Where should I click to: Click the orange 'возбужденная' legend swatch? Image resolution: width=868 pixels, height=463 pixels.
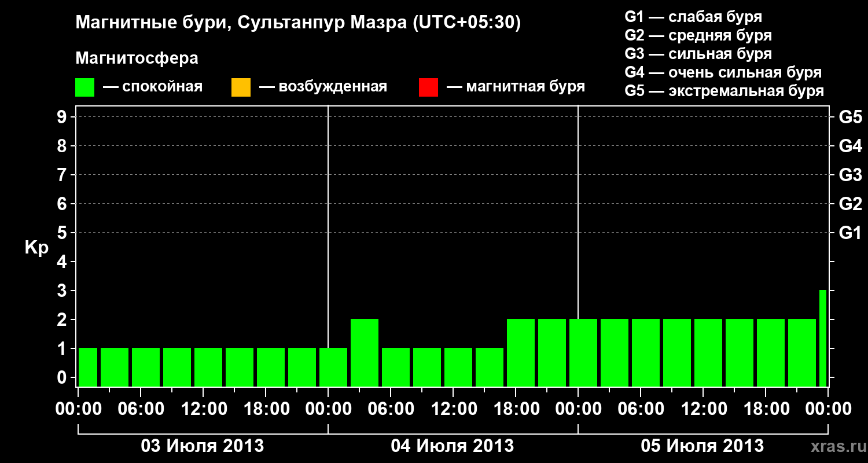coord(241,87)
